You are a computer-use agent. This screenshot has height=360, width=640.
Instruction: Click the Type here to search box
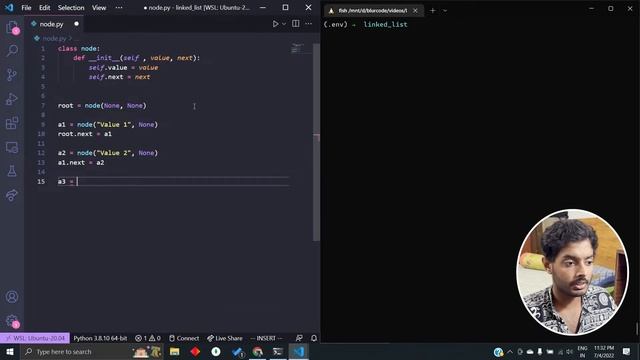(x=91, y=351)
